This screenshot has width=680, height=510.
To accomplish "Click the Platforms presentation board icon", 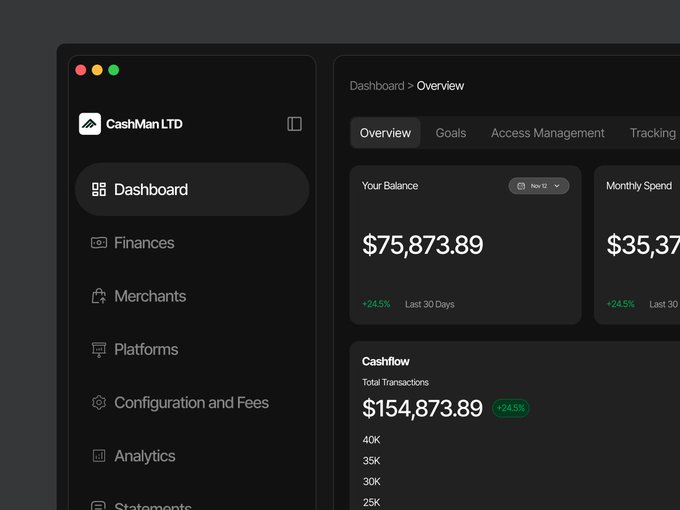I will click(x=99, y=350).
